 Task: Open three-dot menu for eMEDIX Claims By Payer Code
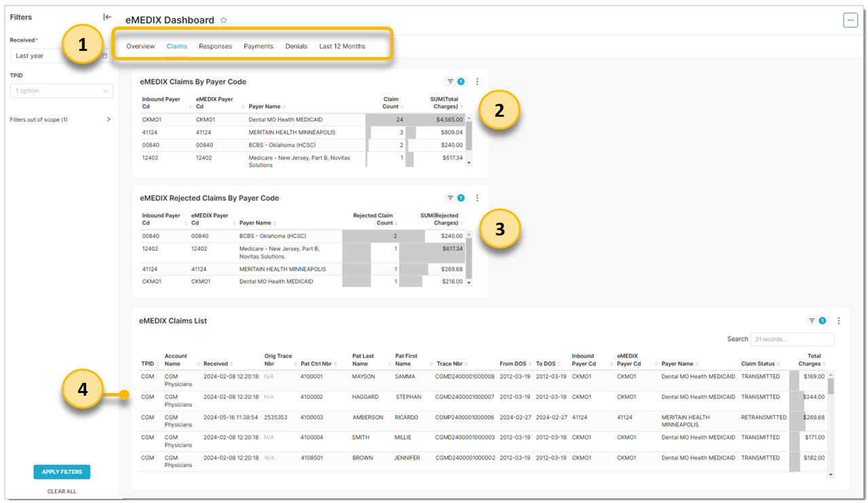477,81
